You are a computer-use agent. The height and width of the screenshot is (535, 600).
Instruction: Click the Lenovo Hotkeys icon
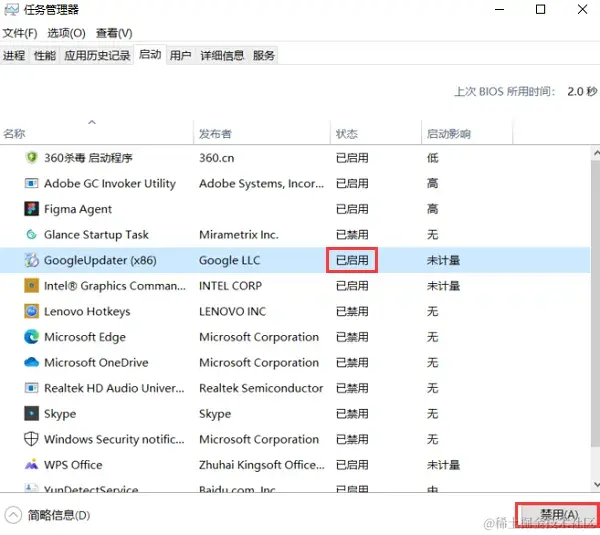pyautogui.click(x=31, y=311)
